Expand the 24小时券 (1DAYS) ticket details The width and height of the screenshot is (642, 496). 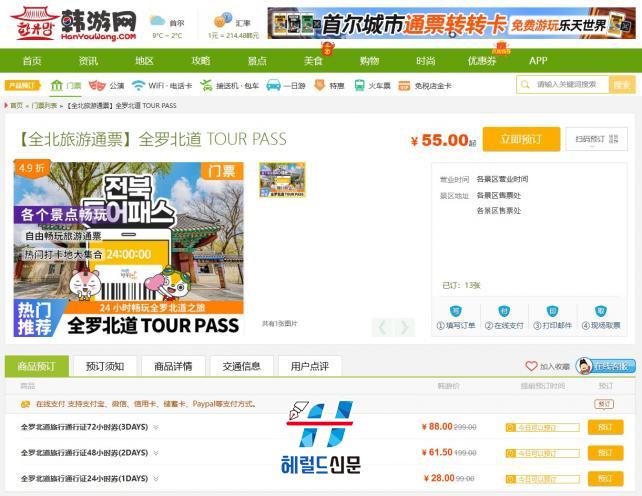(156, 479)
